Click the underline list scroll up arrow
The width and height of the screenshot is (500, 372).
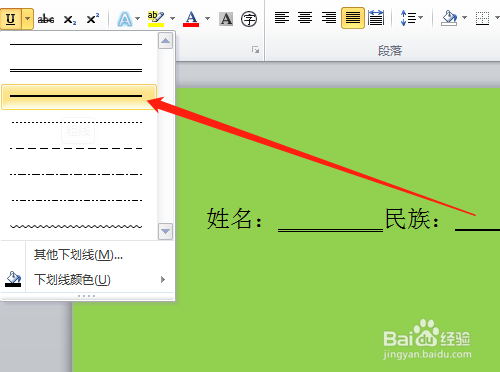[x=165, y=41]
